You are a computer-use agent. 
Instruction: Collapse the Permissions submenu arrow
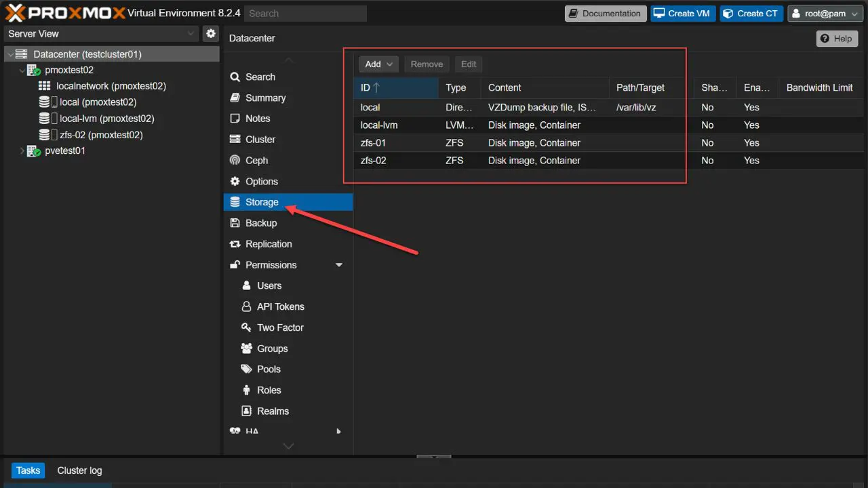click(x=339, y=265)
